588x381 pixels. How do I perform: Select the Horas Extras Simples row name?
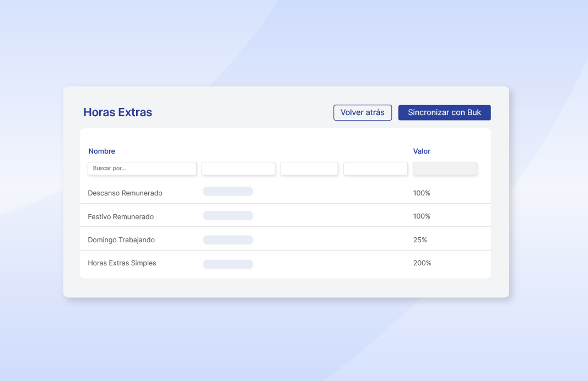pyautogui.click(x=122, y=263)
